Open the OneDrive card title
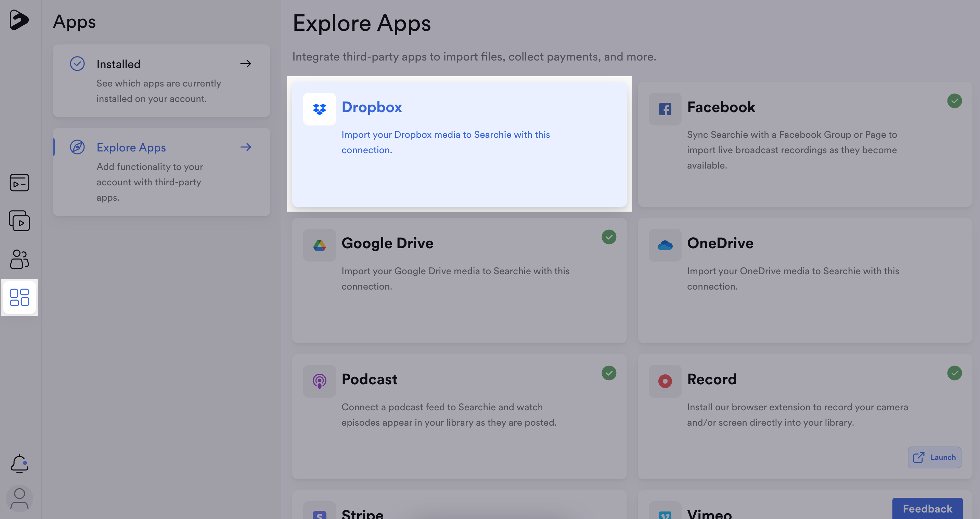 tap(720, 243)
